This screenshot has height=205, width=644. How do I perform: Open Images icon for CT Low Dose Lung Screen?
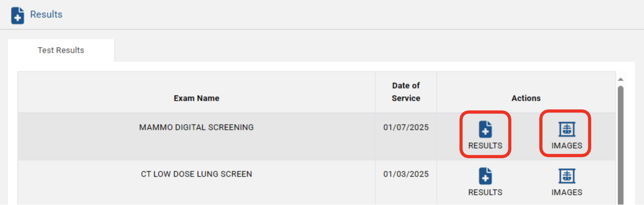tap(567, 176)
